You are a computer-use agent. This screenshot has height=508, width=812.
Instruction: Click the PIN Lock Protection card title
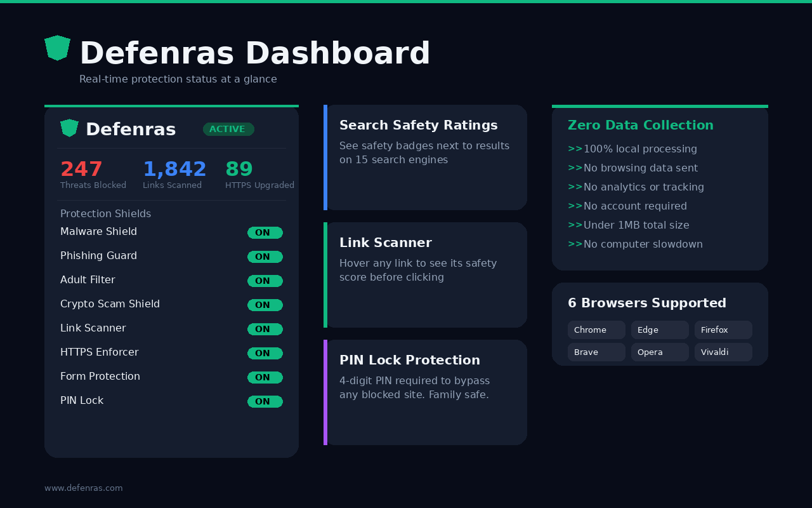410,360
